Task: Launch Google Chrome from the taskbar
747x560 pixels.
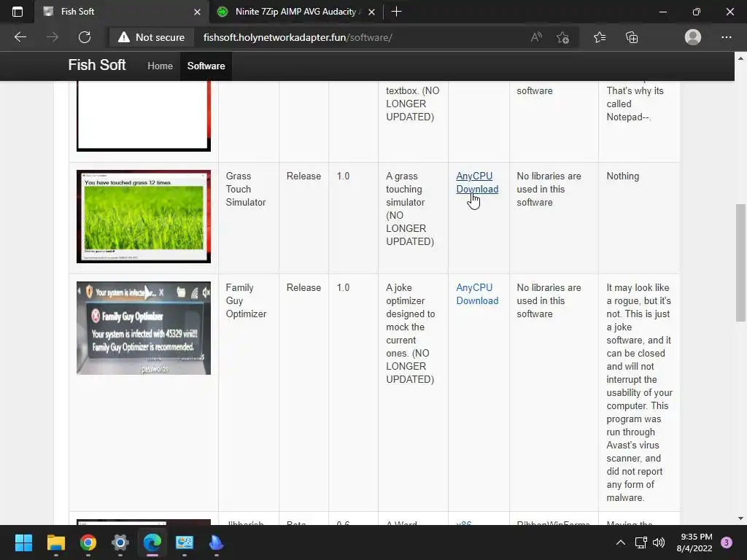Action: [88, 542]
